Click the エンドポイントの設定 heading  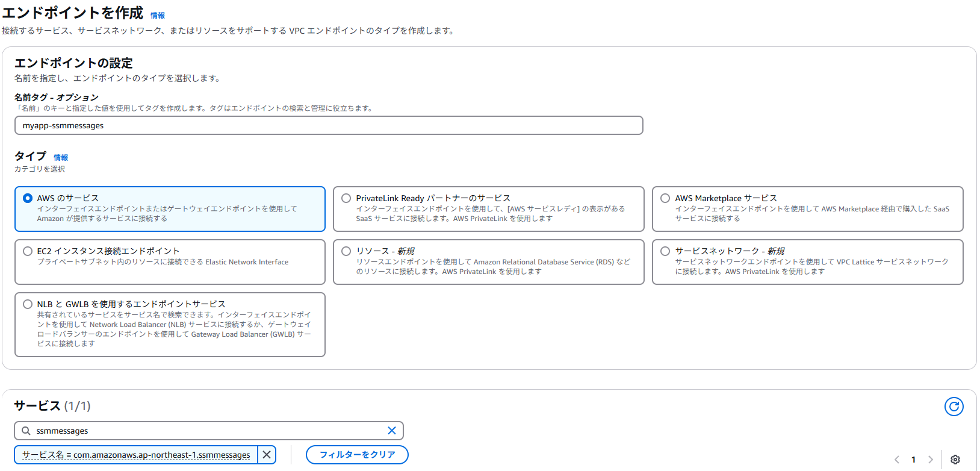(x=73, y=63)
